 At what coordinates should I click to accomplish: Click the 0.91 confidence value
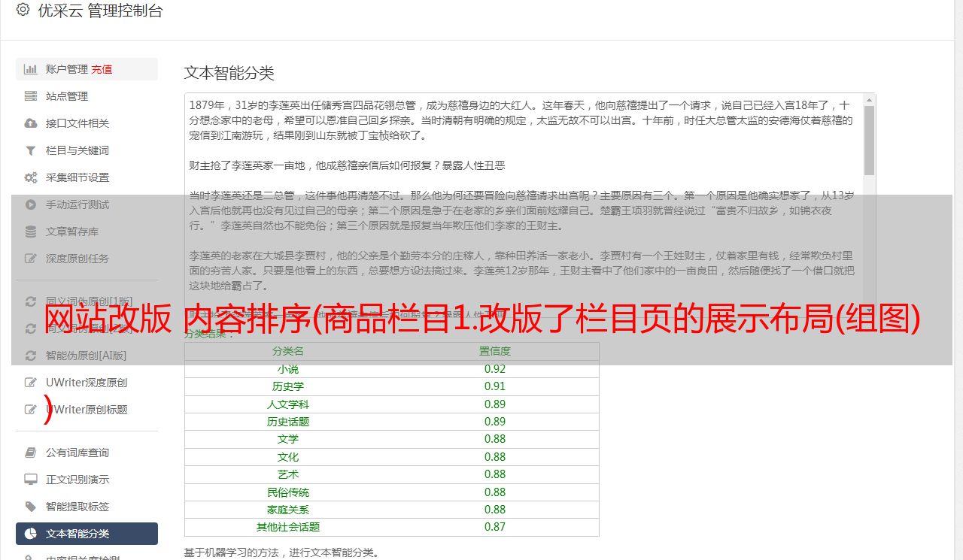click(x=495, y=386)
